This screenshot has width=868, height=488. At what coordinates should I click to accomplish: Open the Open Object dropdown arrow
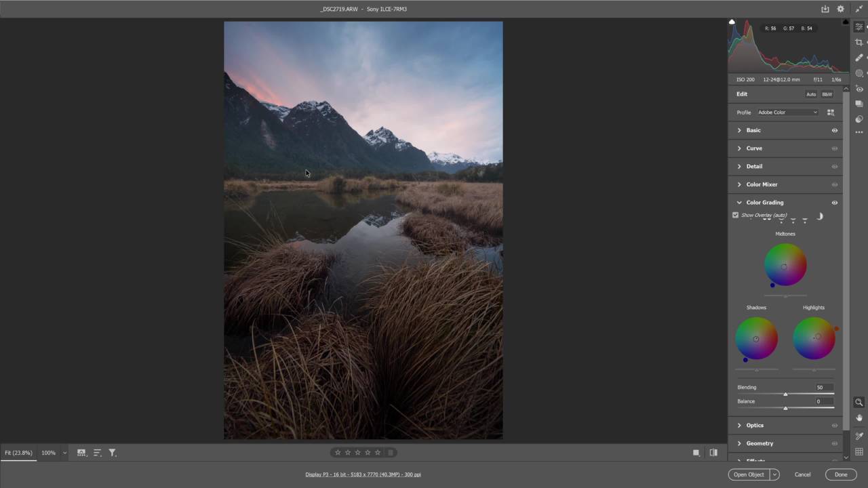pos(774,474)
